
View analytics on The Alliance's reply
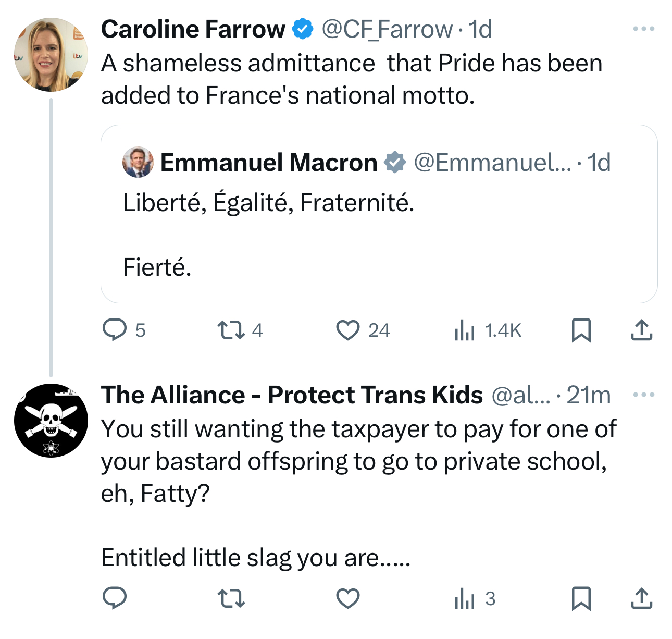[x=465, y=598]
